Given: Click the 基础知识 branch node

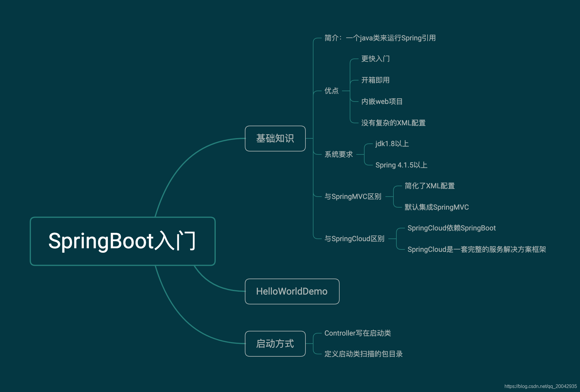Looking at the screenshot, I should (x=275, y=138).
